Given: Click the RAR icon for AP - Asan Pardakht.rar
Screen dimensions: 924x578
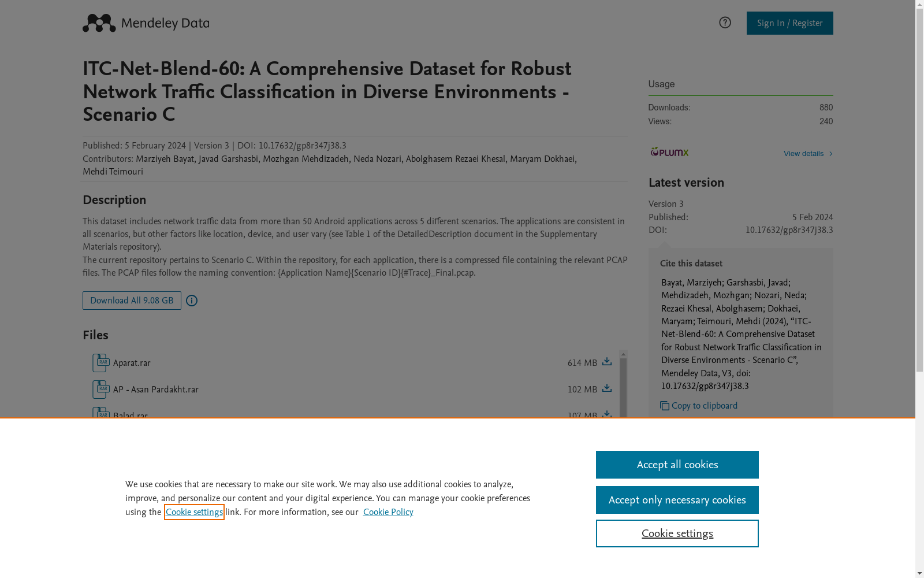Looking at the screenshot, I should point(101,390).
